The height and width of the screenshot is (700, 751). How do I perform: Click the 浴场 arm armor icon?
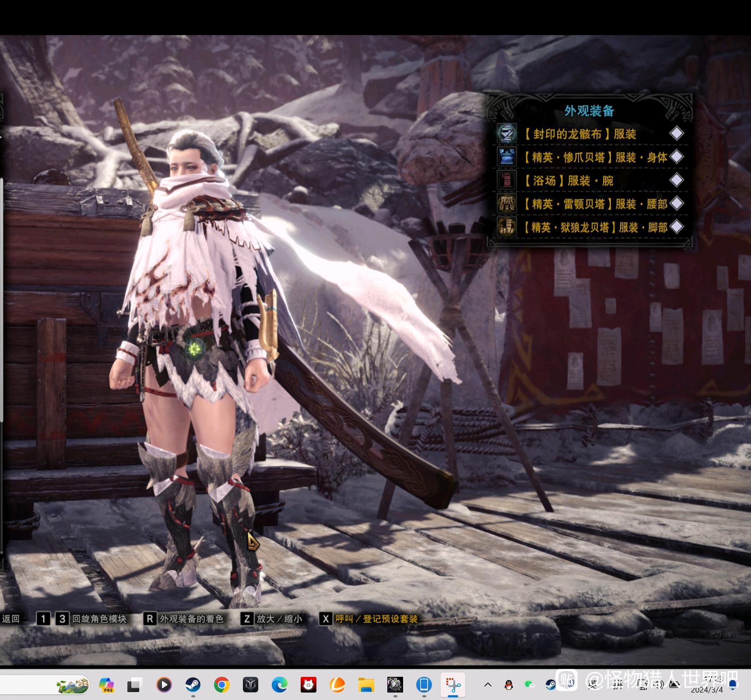[506, 180]
